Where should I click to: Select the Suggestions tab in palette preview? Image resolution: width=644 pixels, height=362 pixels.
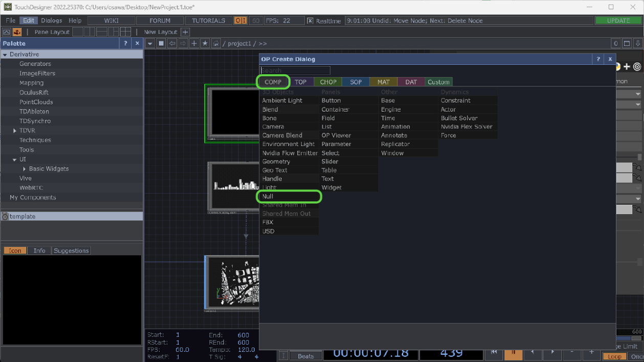(71, 250)
